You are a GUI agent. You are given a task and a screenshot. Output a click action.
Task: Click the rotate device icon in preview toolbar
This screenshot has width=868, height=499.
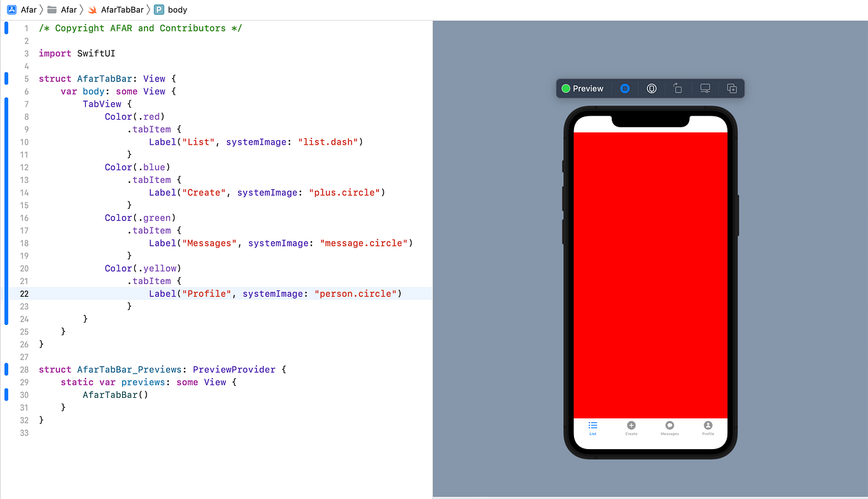[678, 88]
